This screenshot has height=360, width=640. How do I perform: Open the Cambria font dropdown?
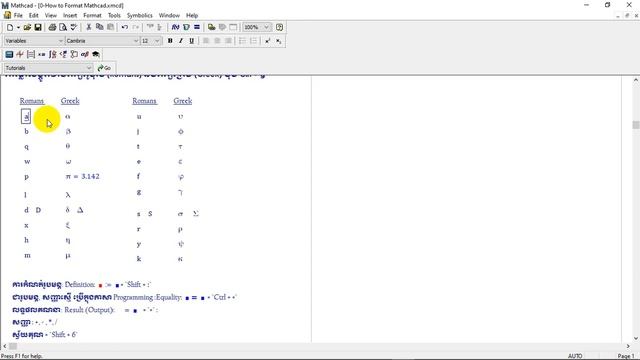point(136,41)
